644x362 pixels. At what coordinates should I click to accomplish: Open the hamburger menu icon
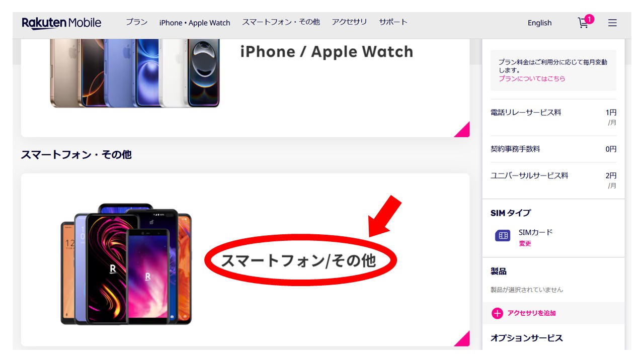tap(612, 23)
